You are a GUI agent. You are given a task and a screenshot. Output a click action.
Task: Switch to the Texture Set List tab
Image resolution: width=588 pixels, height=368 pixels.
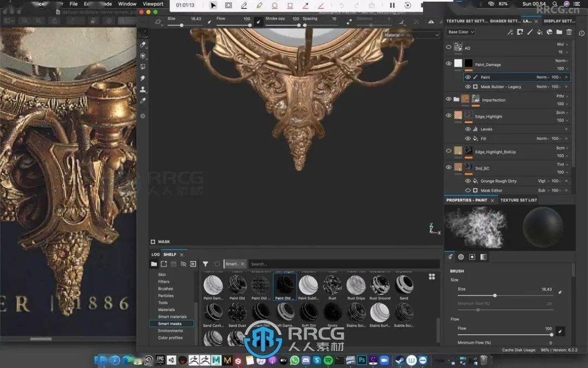518,200
